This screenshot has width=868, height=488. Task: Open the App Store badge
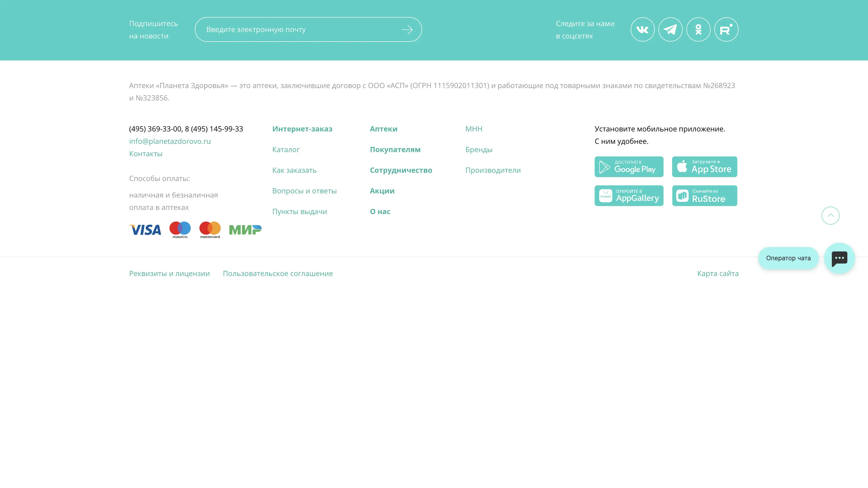click(704, 167)
